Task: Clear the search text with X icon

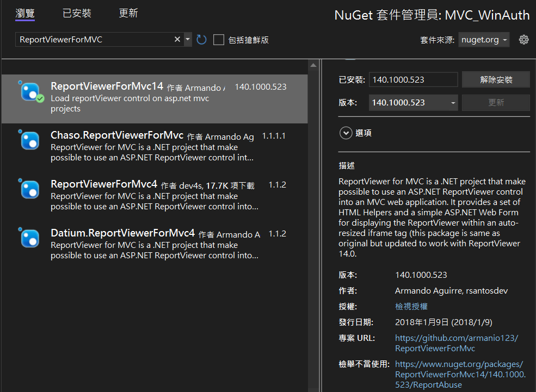Action: tap(177, 40)
